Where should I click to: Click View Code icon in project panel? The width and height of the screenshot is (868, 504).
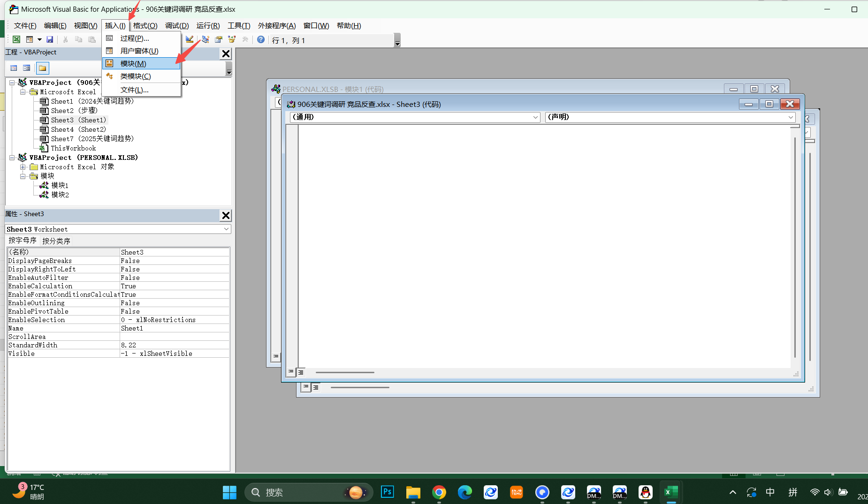[x=14, y=68]
